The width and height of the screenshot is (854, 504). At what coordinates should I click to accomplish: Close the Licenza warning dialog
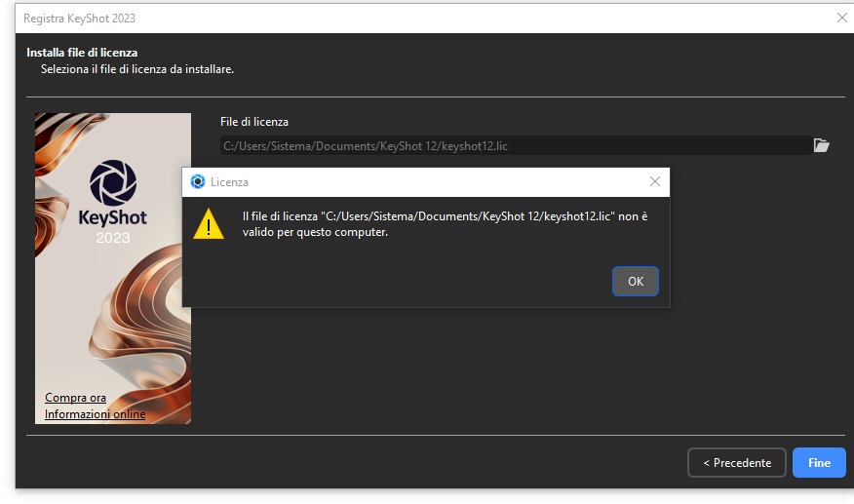coord(655,181)
